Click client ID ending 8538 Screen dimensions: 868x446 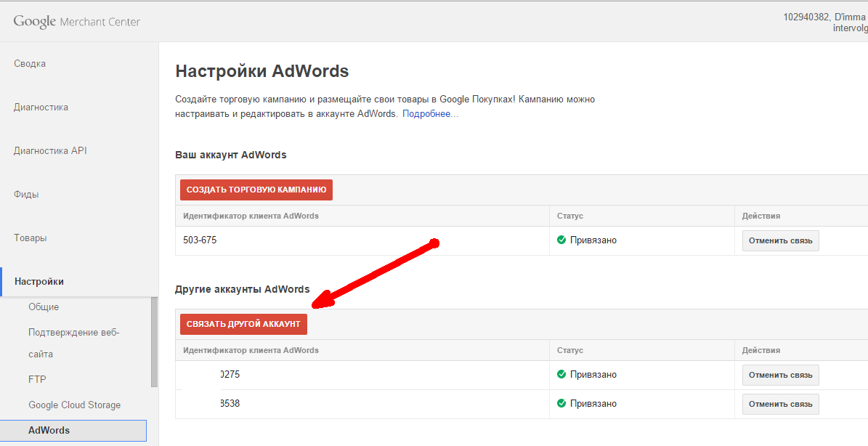[230, 403]
